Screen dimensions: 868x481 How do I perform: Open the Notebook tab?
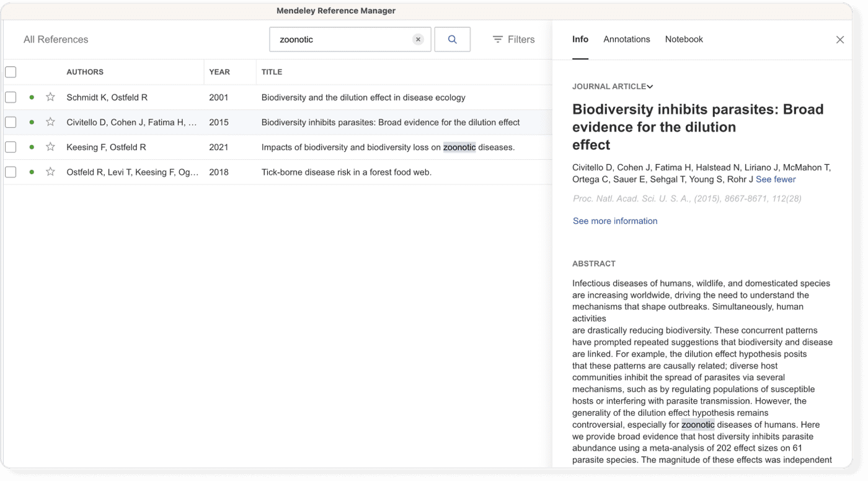pyautogui.click(x=684, y=39)
